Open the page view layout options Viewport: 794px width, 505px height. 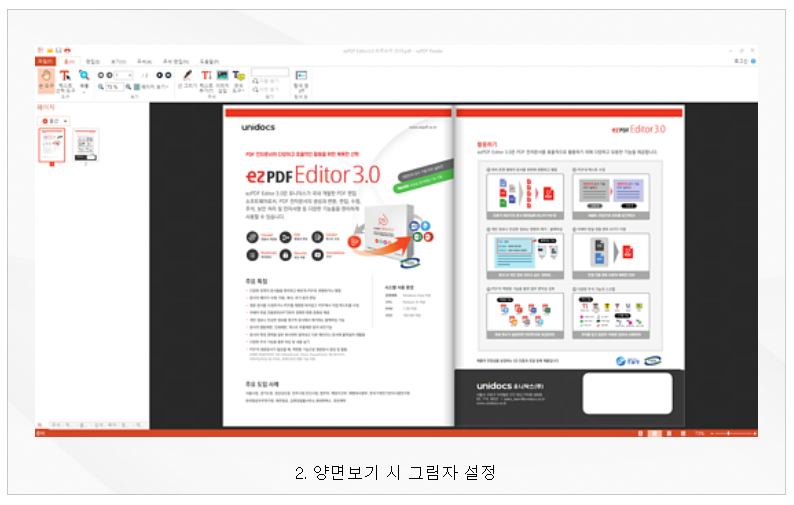pyautogui.click(x=151, y=87)
